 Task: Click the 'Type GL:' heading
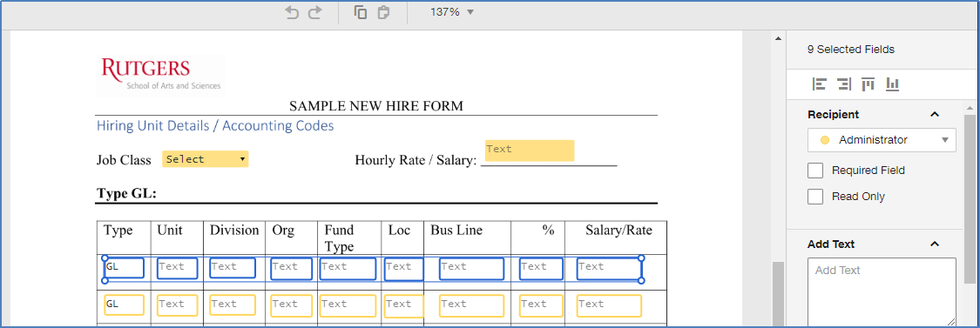pos(126,194)
